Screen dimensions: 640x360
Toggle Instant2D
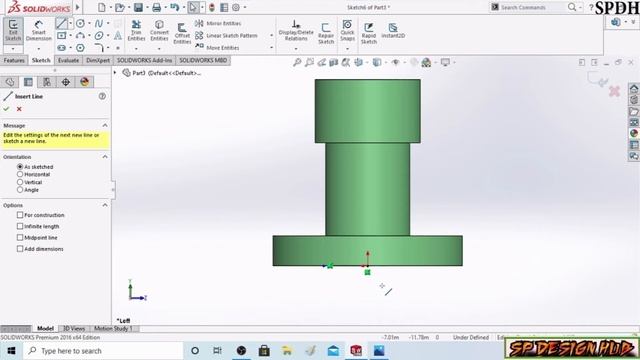coord(393,31)
